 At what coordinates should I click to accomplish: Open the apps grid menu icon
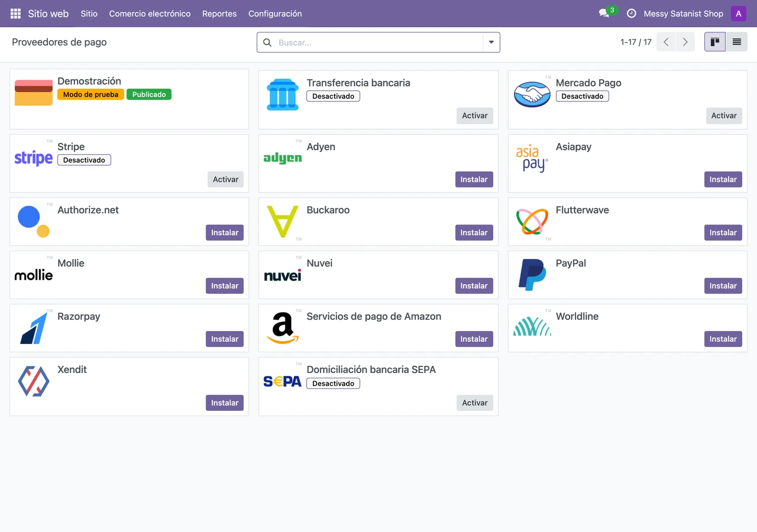[15, 14]
